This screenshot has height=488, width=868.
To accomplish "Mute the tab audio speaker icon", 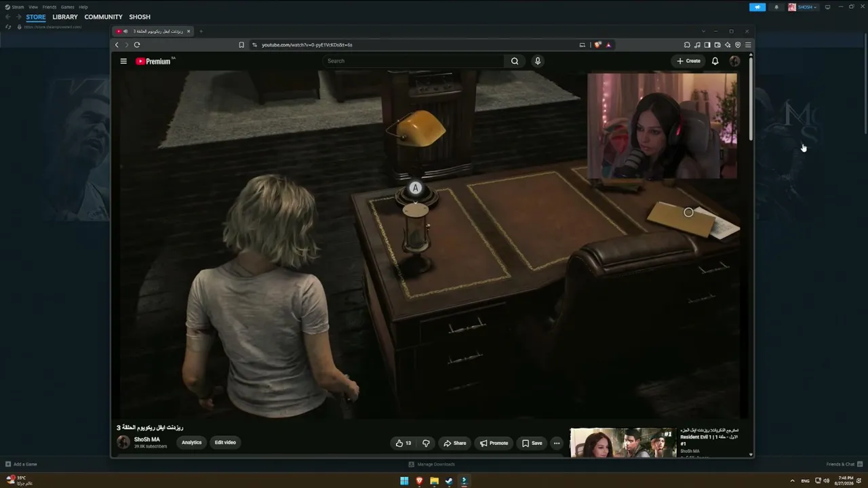I will 125,31.
